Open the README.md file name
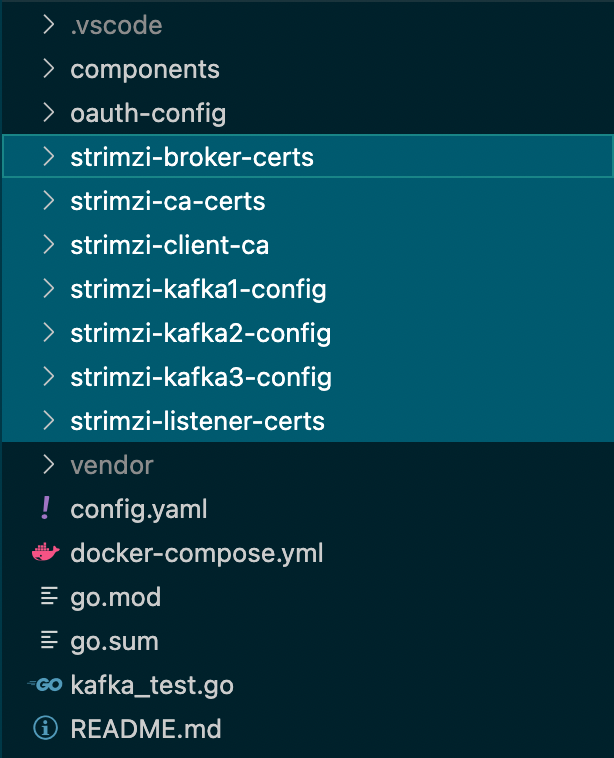Viewport: 614px width, 758px height. [x=145, y=729]
